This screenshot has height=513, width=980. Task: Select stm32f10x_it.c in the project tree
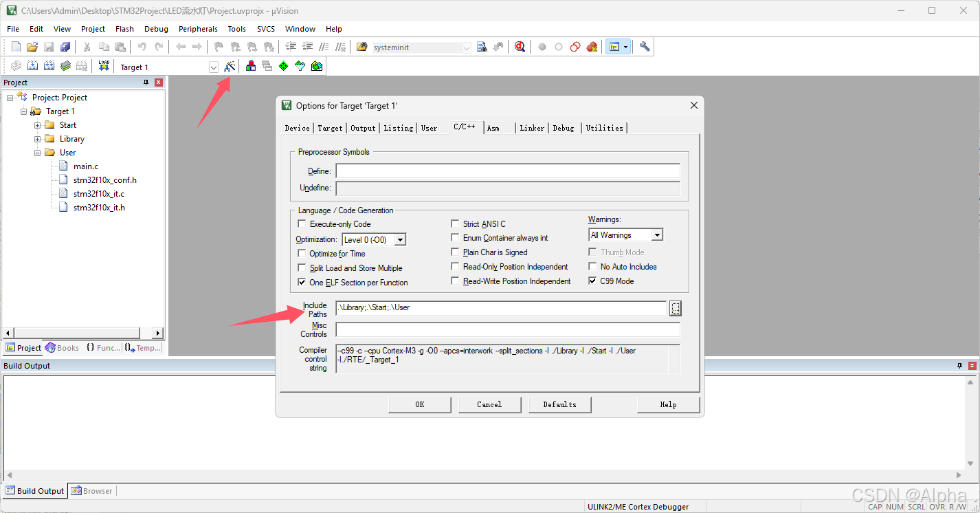click(99, 194)
